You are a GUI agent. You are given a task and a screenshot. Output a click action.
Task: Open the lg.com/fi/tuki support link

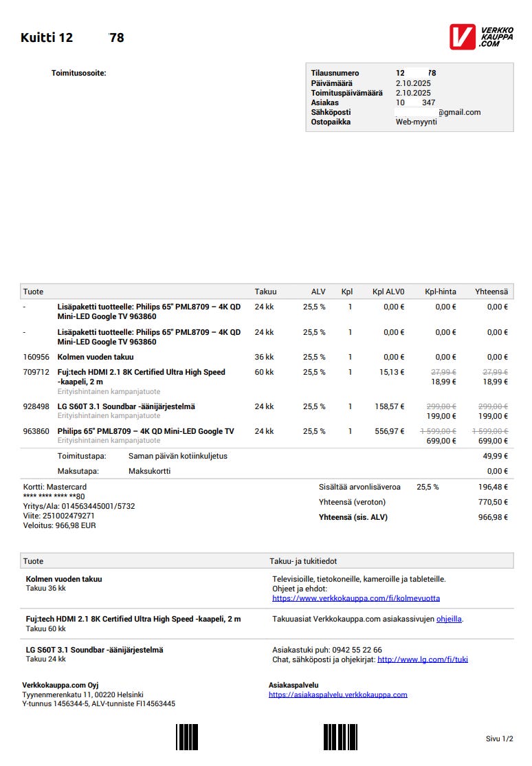click(x=423, y=659)
